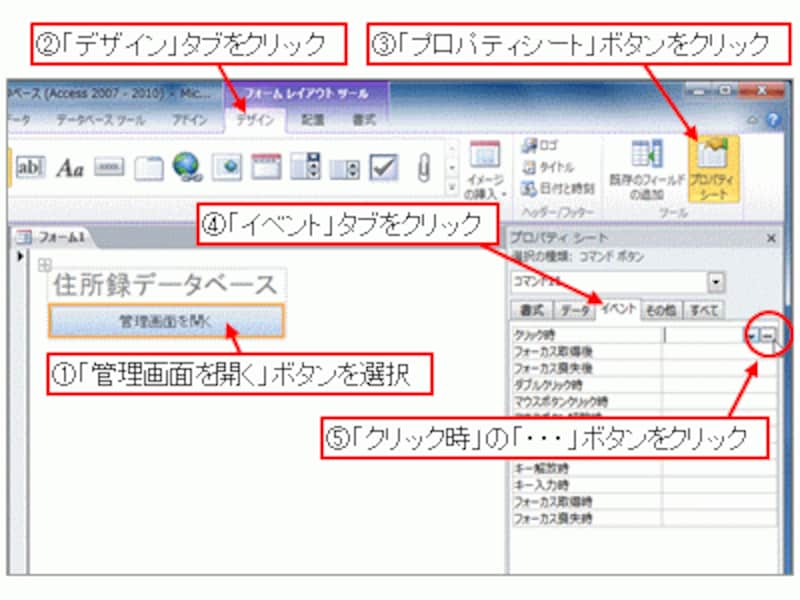Select the text box (ab|) control
The image size is (800, 600).
click(x=30, y=167)
